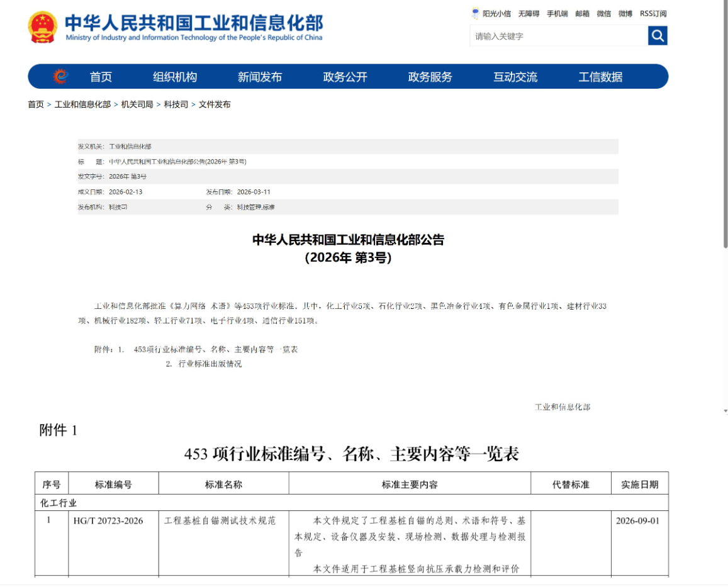Click the 微信 link in header

tap(604, 14)
